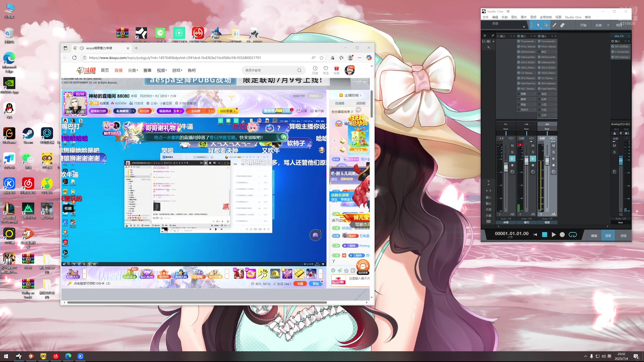Open channel 3 automation waveform icon
The width and height of the screenshot is (644, 362).
tap(553, 214)
